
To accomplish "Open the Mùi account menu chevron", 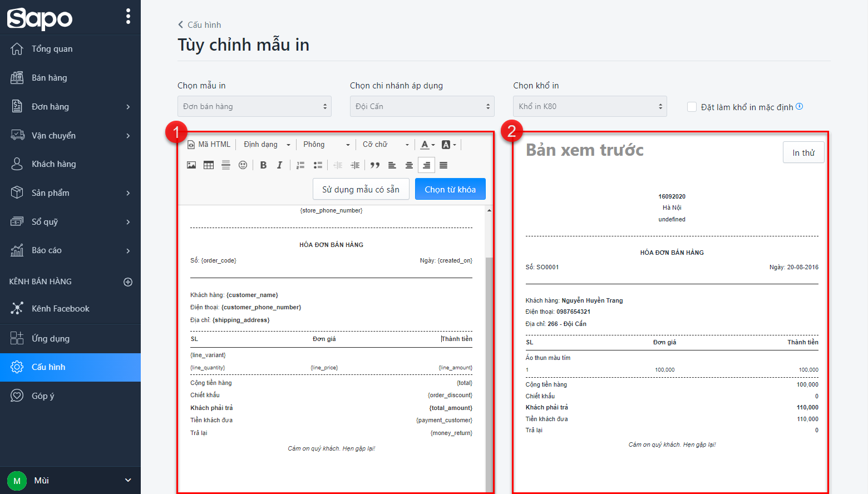I will (128, 481).
